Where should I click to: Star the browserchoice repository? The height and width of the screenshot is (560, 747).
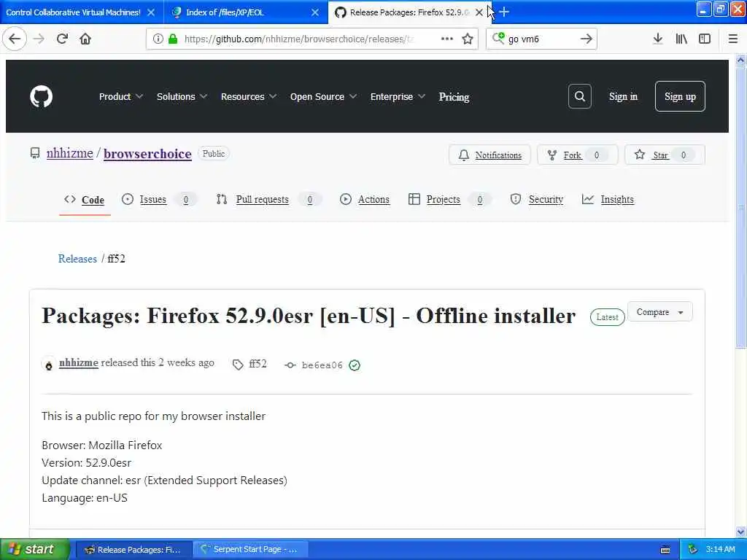point(665,155)
